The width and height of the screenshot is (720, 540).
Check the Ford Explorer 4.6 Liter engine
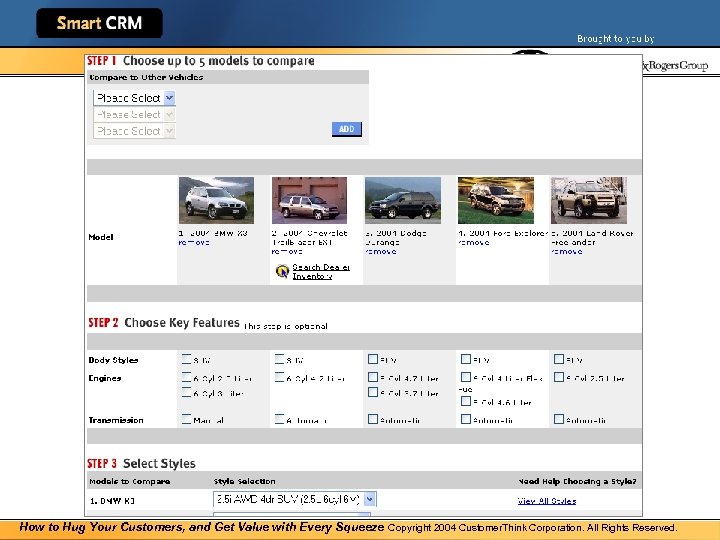pyautogui.click(x=466, y=401)
